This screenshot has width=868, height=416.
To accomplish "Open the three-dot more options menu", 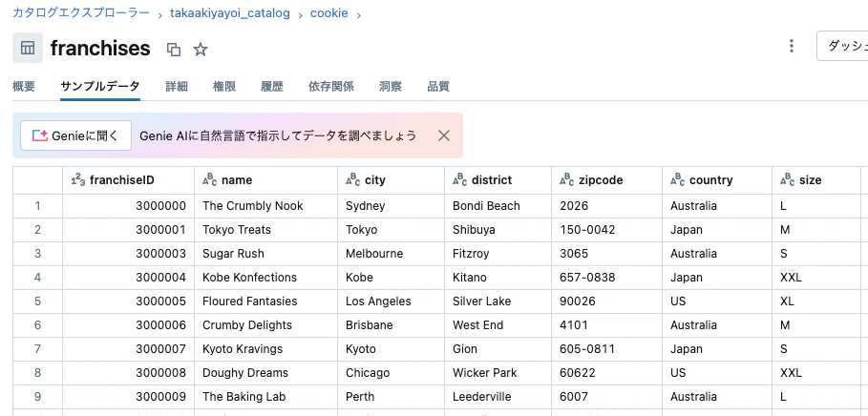I will (792, 46).
